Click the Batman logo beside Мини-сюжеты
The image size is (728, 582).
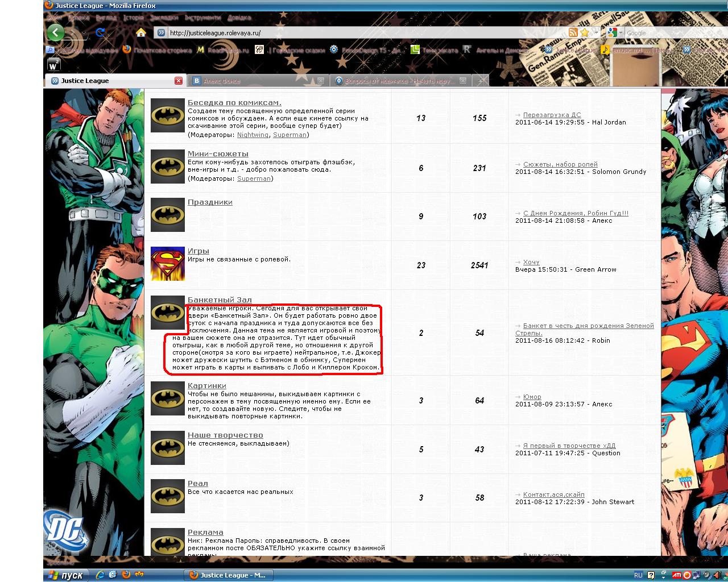pos(168,167)
